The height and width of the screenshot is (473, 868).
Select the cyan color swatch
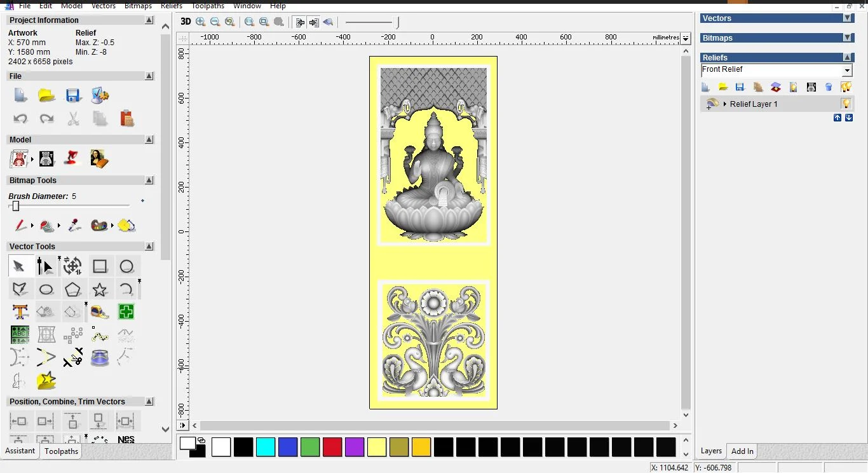coord(265,447)
